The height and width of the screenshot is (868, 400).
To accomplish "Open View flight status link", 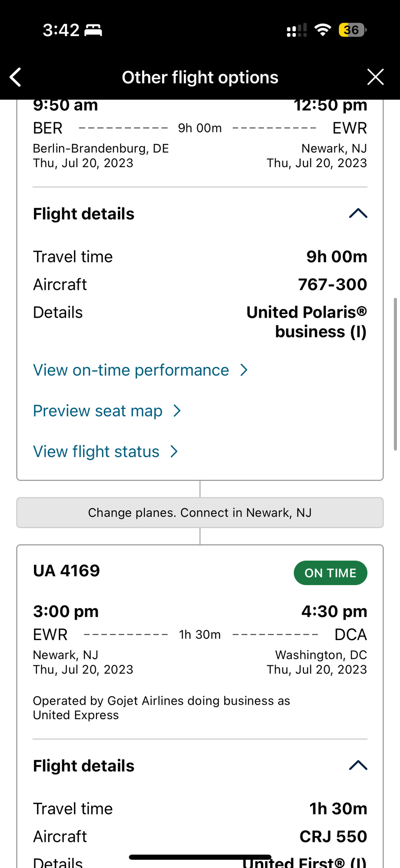I will [96, 452].
